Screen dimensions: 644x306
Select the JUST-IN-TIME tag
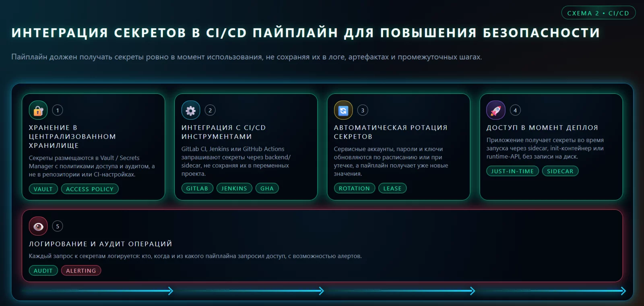[x=512, y=171]
